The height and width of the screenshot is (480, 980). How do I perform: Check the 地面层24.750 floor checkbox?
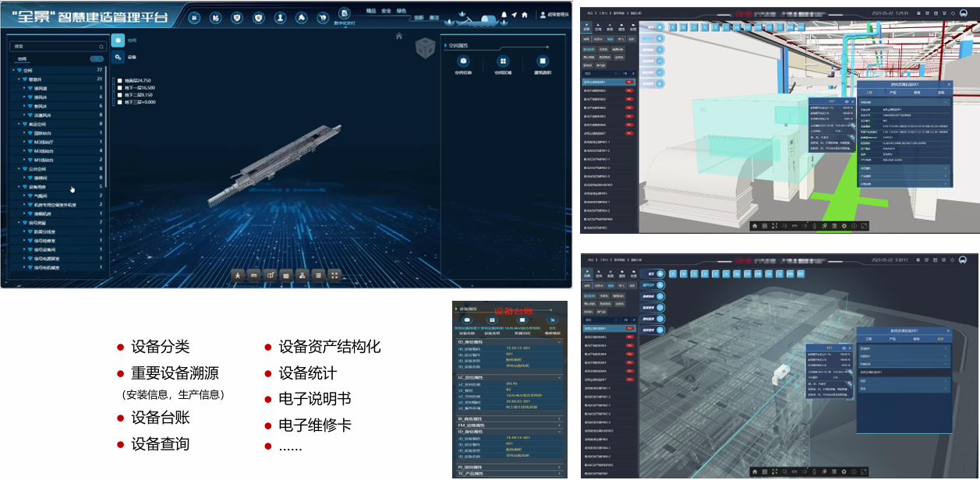click(x=119, y=80)
